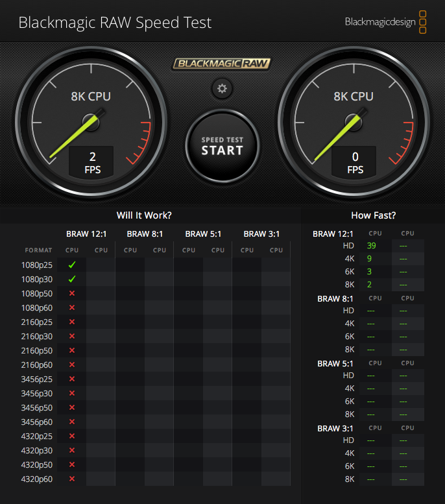The image size is (445, 504).
Task: Click the red X for 4320p50
Action: [72, 465]
